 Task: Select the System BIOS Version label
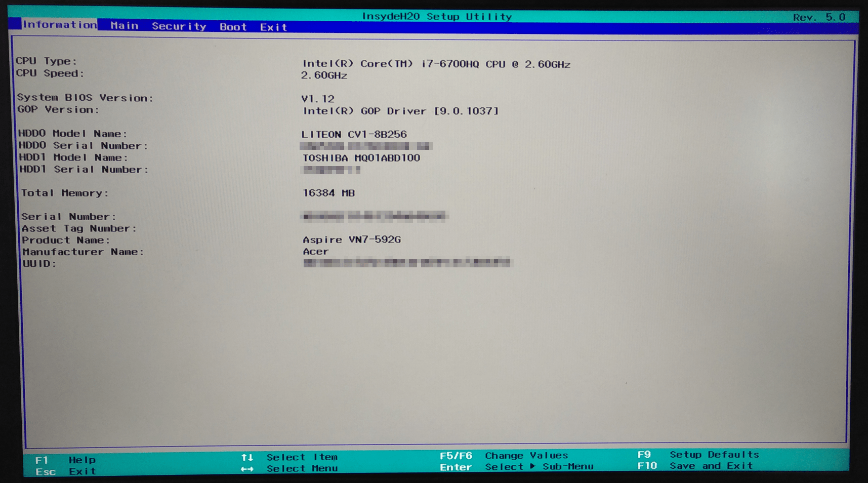(85, 98)
